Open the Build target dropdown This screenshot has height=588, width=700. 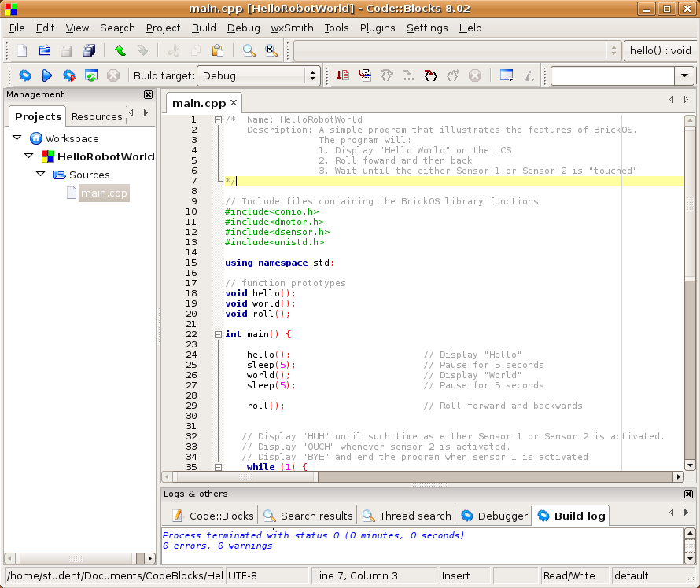pos(259,75)
